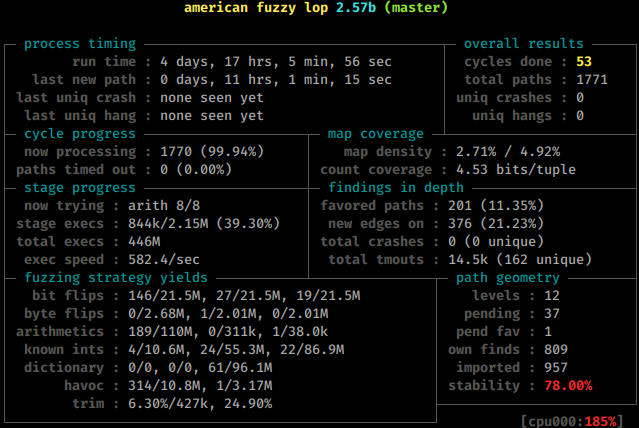Viewport: 639px width, 428px height.
Task: Select the "map coverage" section header
Action: pos(376,134)
